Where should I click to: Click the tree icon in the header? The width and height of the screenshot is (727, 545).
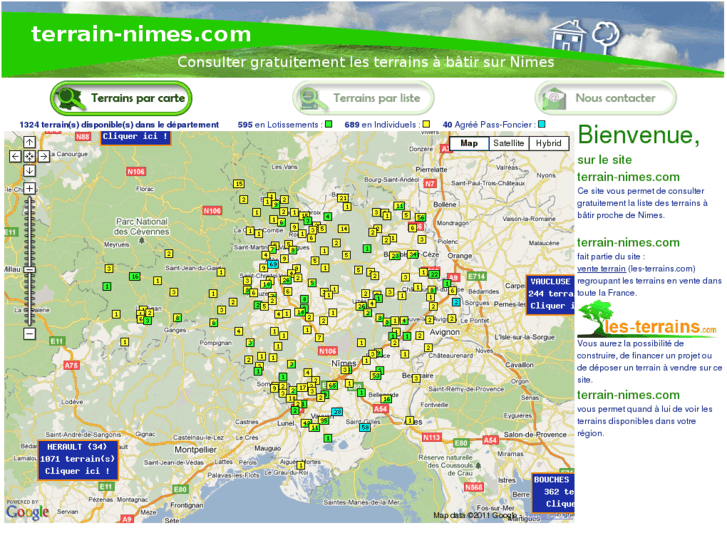coord(606,37)
